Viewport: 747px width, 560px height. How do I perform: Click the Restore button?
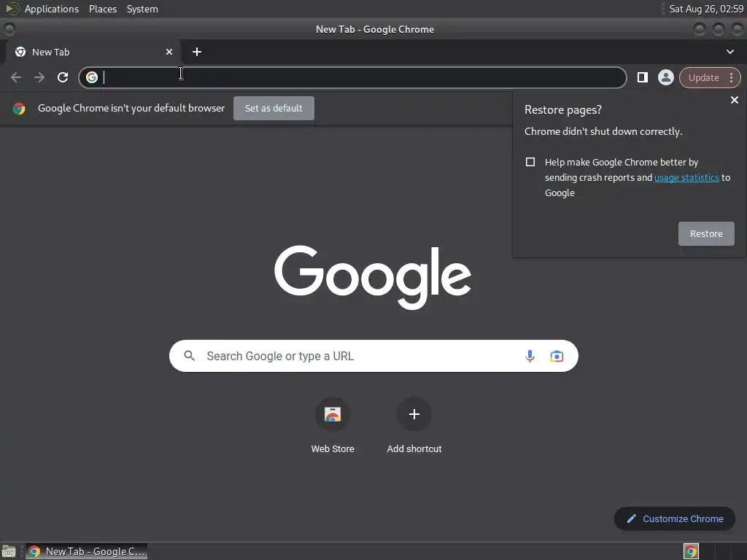pyautogui.click(x=706, y=234)
